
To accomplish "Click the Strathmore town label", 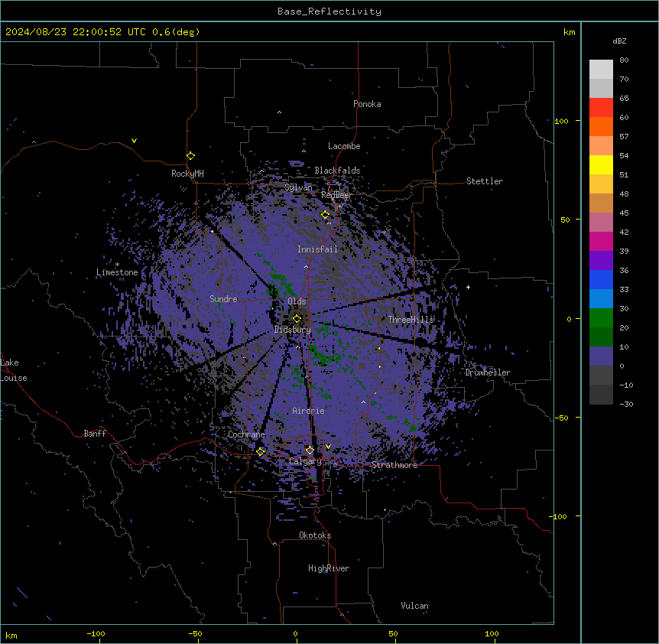I will (x=394, y=465).
